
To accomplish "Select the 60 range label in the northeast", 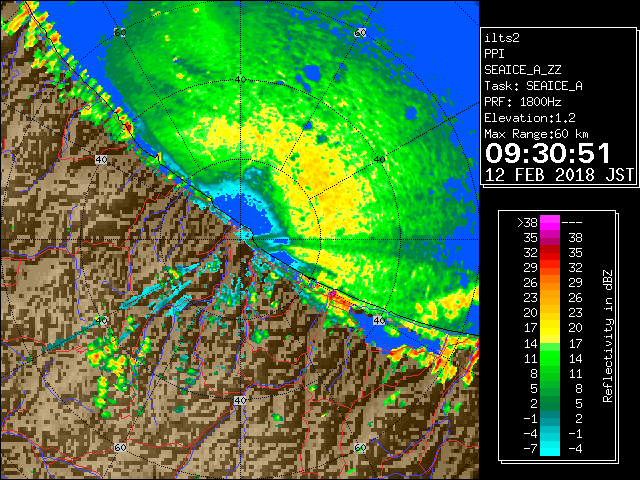I will pyautogui.click(x=360, y=32).
